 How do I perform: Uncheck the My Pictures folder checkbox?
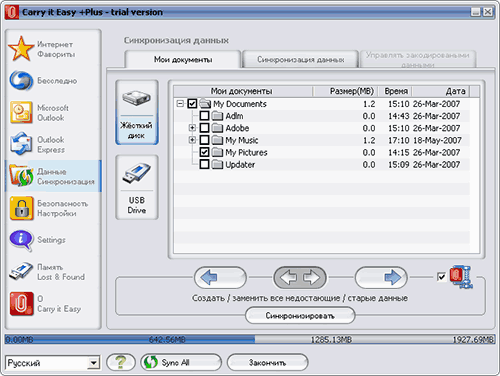(x=204, y=152)
